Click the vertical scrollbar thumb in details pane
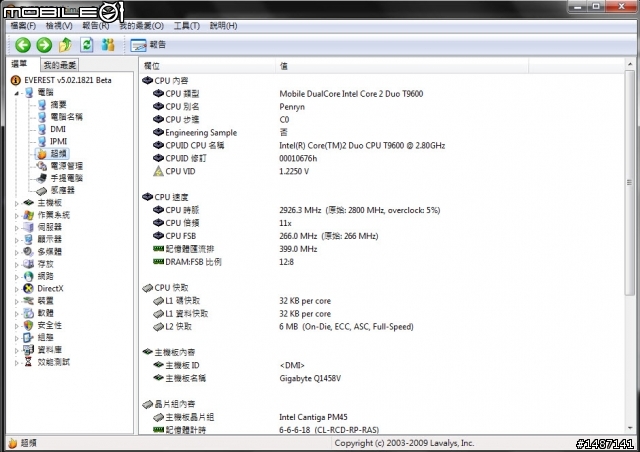This screenshot has height=452, width=640. (630, 183)
